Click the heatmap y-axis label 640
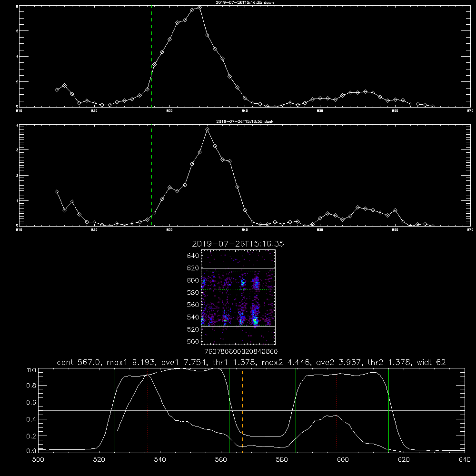The image size is (476, 476). 193,256
